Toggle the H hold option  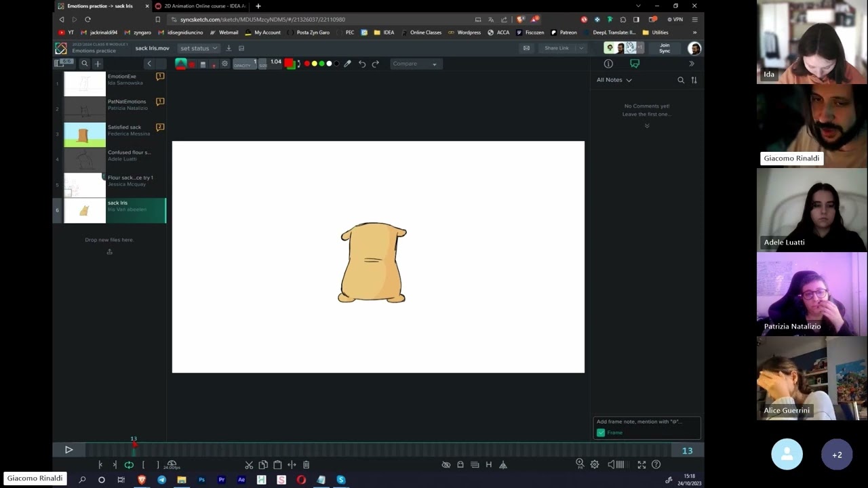pyautogui.click(x=488, y=465)
